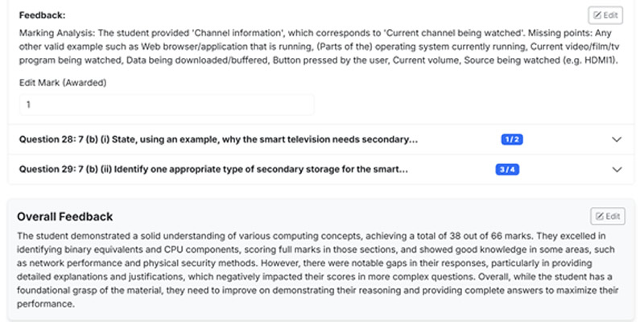This screenshot has height=322, width=644.
Task: Click the 'Edit Mark (Awarded)' label
Action: [x=63, y=82]
